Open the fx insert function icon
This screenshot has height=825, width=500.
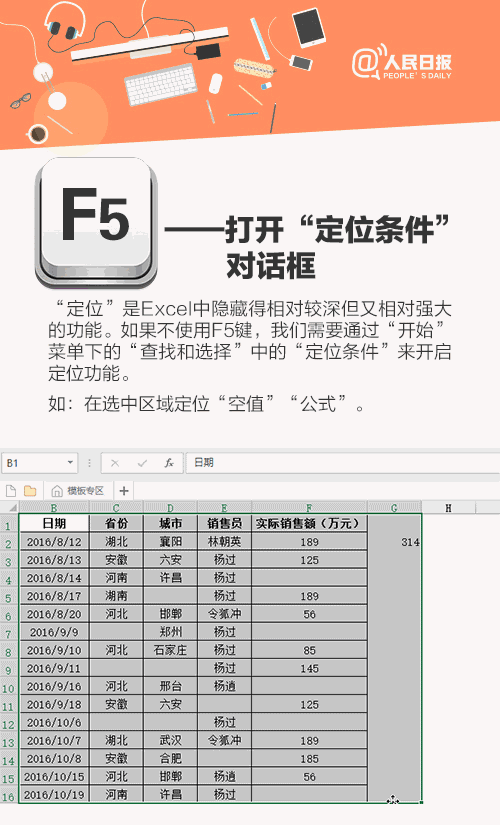[x=169, y=463]
